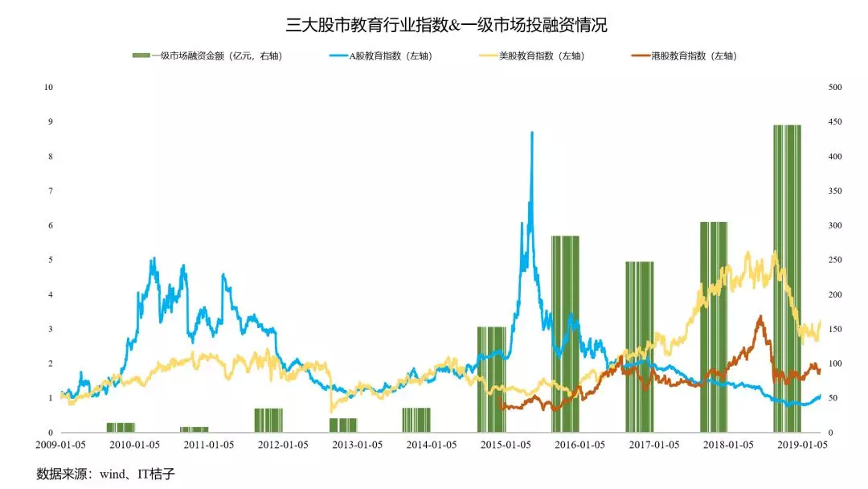
Task: Click the green financing amount legend swatch
Action: (141, 55)
